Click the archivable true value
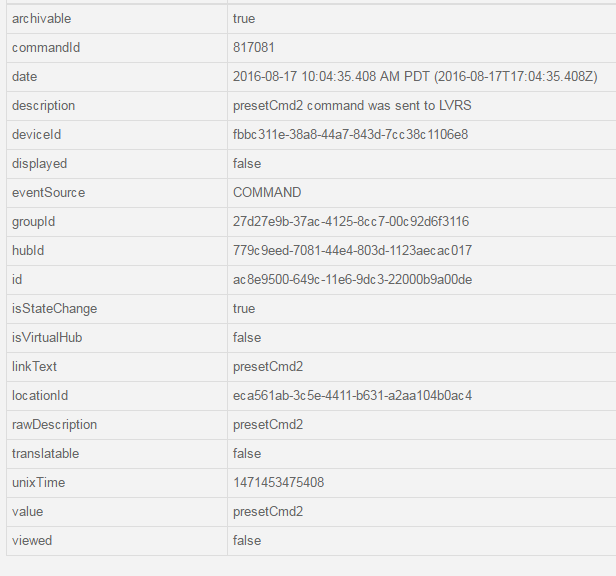616x576 pixels. coord(244,18)
